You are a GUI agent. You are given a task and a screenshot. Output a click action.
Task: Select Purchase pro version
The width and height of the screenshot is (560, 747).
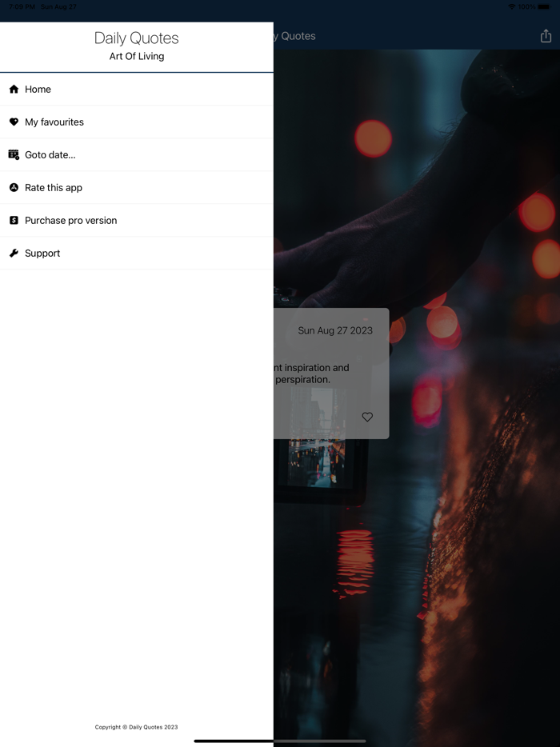(x=137, y=221)
